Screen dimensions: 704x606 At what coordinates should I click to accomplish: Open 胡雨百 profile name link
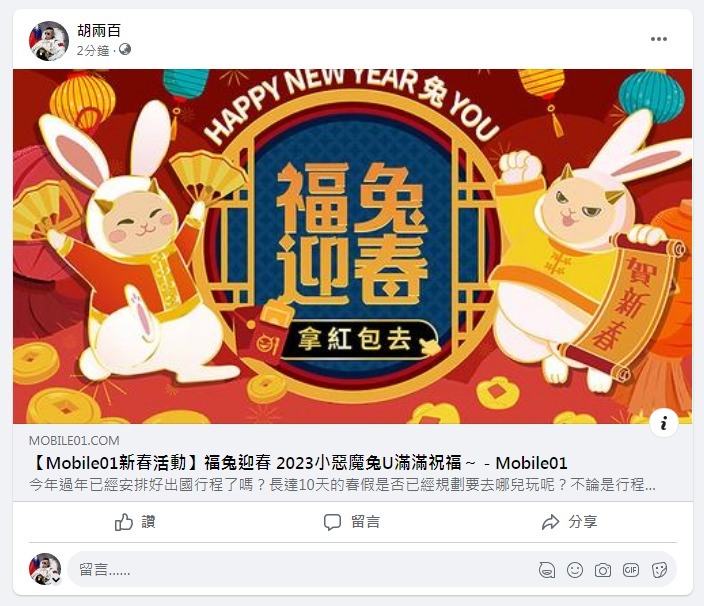[99, 31]
